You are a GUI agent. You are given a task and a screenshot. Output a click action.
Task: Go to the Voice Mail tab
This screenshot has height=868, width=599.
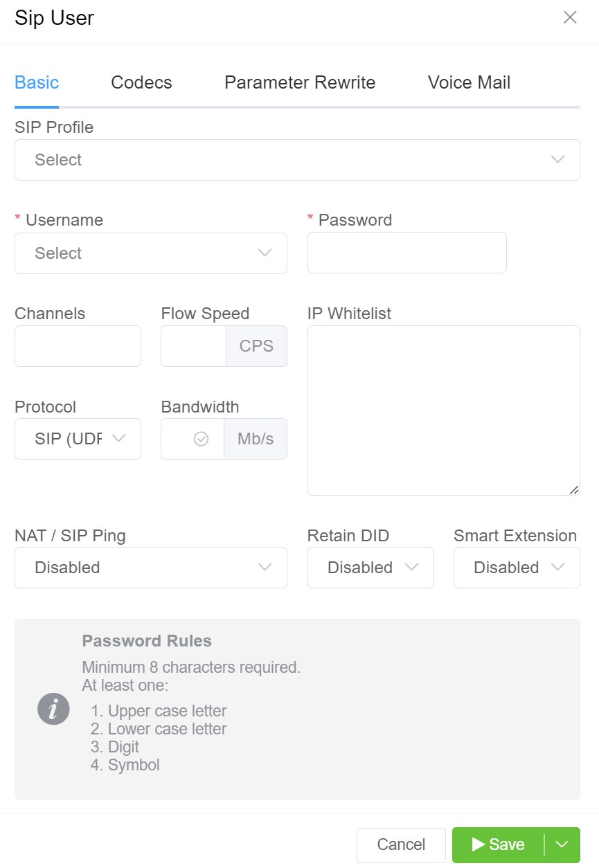click(469, 82)
